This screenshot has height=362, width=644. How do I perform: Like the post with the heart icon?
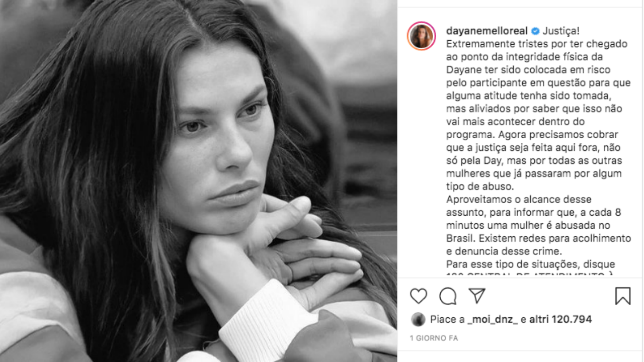click(418, 296)
